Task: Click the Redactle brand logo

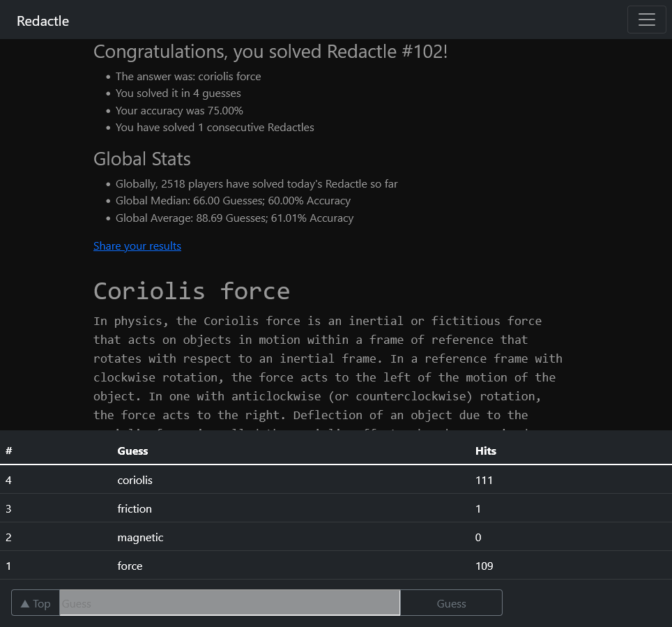Action: point(43,21)
